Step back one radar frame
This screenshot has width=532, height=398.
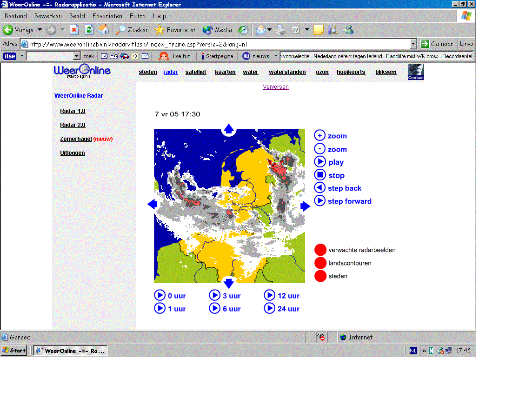(319, 188)
